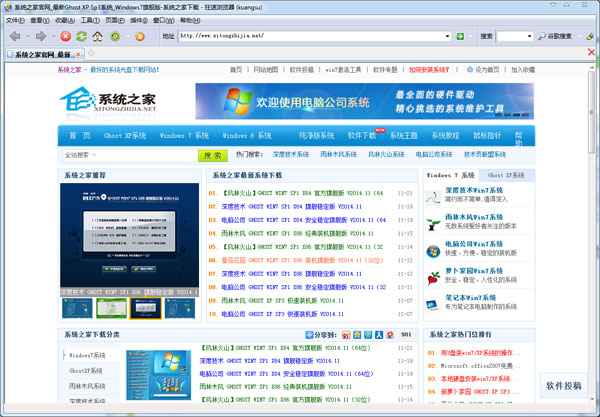
Task: Open the 工具(T) menu in menu bar
Action: pos(89,19)
